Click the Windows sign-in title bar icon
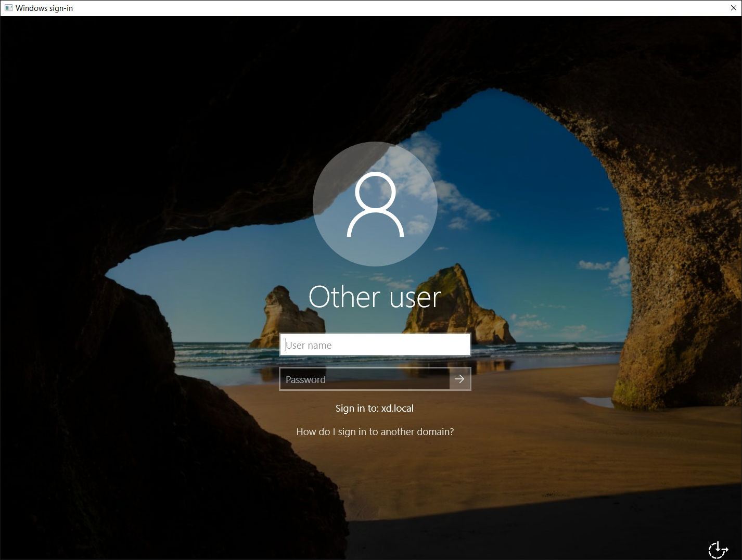This screenshot has width=742, height=560. point(8,8)
